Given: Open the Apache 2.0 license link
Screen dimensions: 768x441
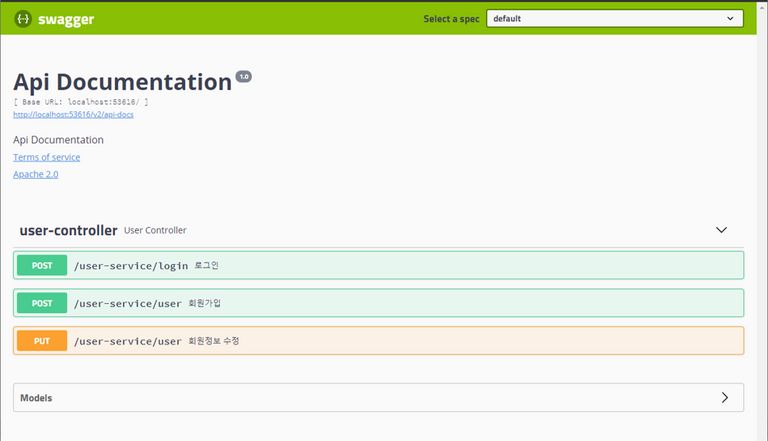Looking at the screenshot, I should click(x=36, y=174).
